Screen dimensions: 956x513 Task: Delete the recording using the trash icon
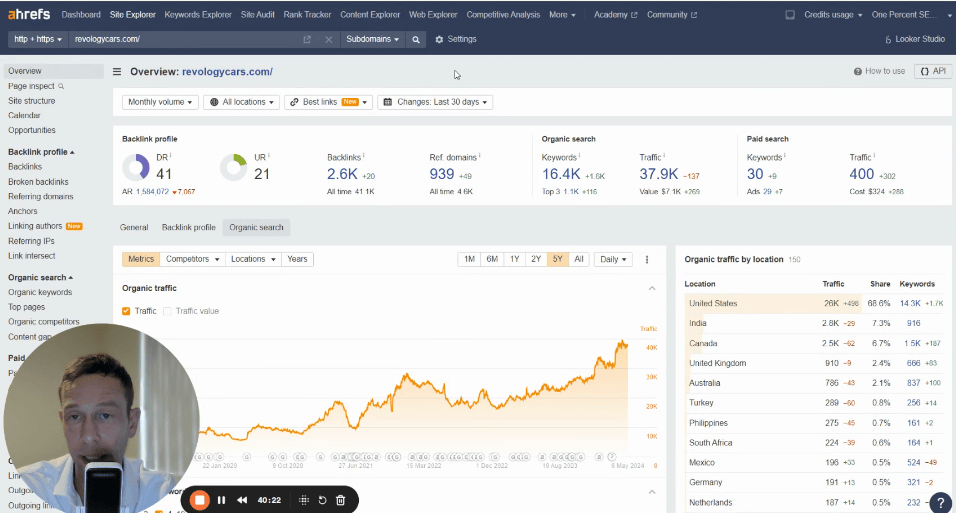[340, 499]
